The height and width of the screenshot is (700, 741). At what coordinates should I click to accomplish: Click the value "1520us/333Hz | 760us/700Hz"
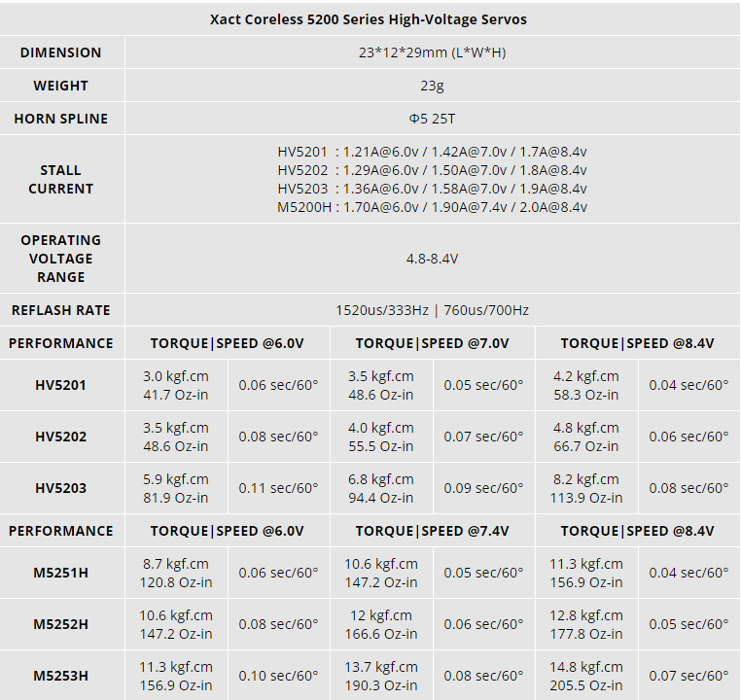(432, 310)
